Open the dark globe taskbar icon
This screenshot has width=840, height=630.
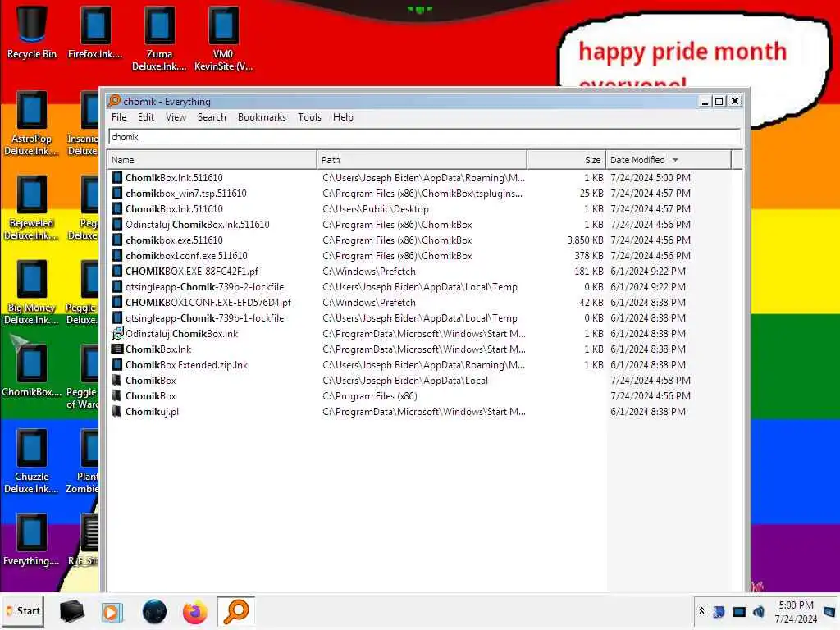pos(154,612)
